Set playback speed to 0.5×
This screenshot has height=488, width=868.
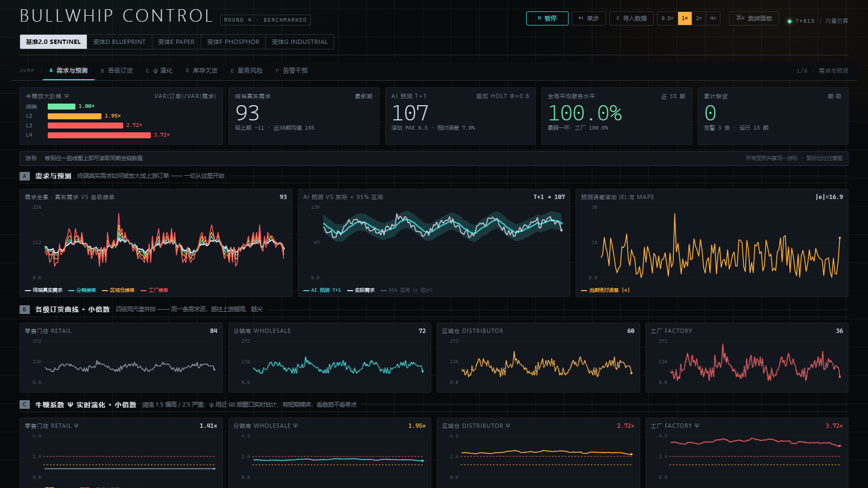coord(667,18)
